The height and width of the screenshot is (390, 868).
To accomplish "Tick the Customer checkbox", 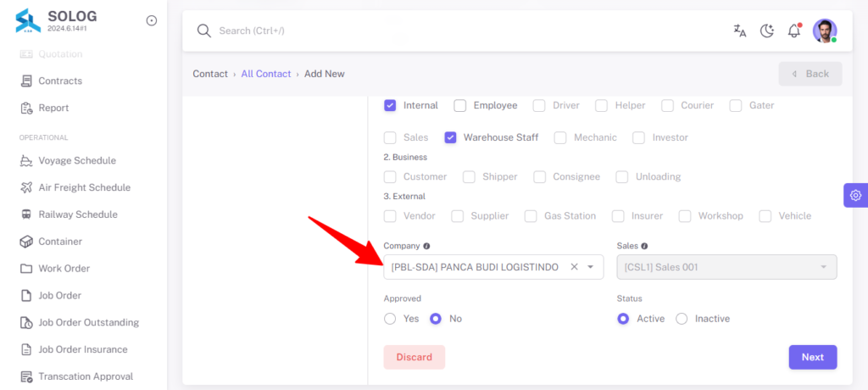I will click(x=390, y=176).
